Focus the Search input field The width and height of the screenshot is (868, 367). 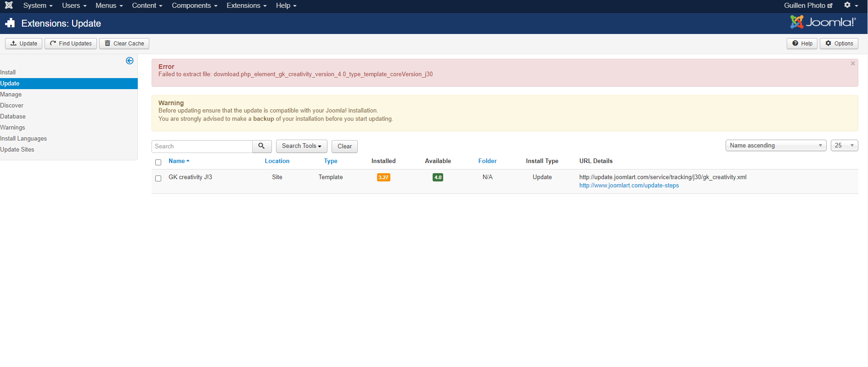point(202,146)
